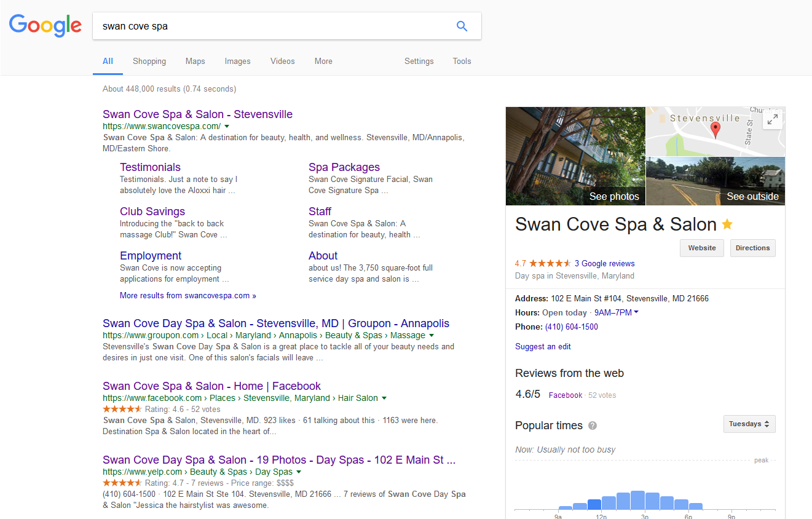Switch to the Images tab
The width and height of the screenshot is (812, 519).
click(237, 61)
